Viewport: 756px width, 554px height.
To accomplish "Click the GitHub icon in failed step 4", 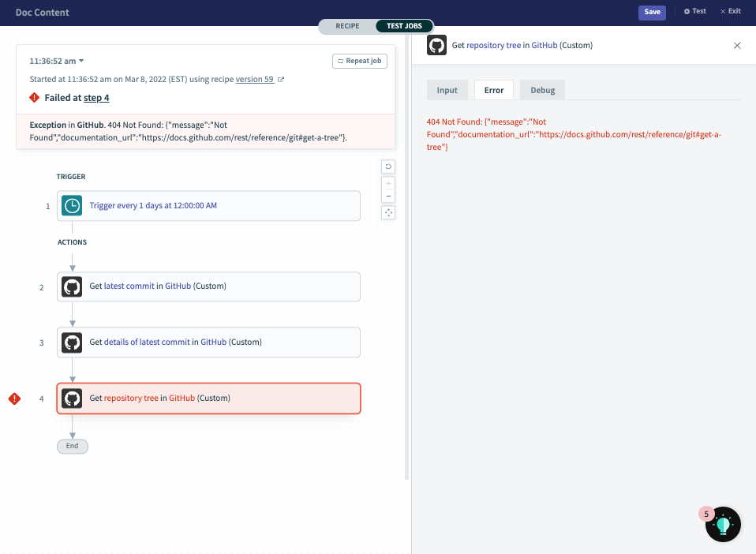I will pos(72,399).
